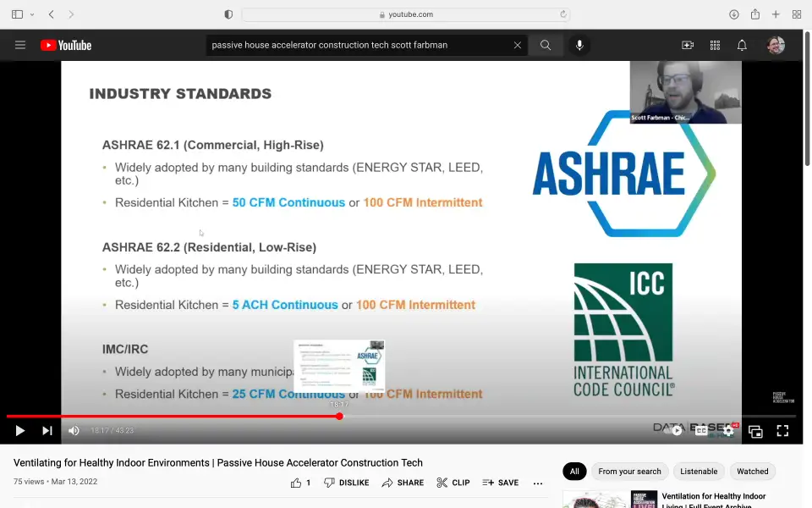Open the video settings gear
The image size is (812, 508).
[x=728, y=431]
